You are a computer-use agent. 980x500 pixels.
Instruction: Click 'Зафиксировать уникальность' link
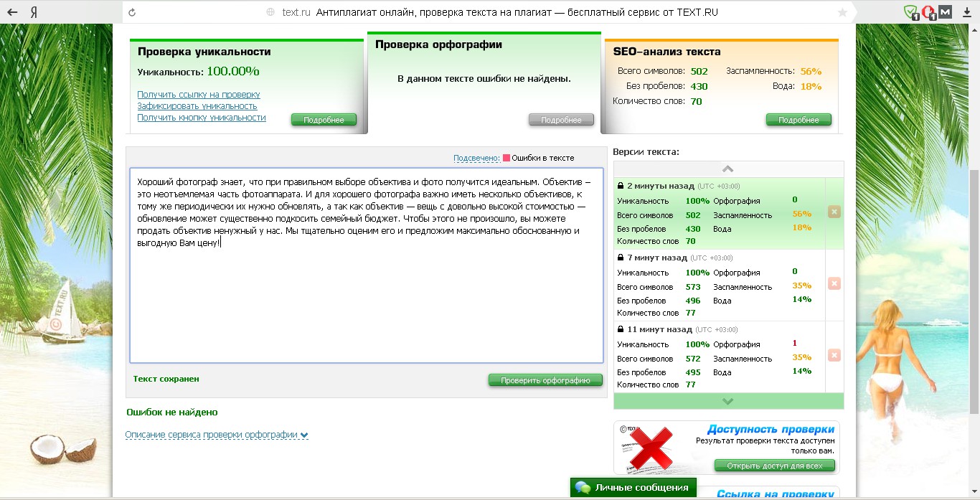point(197,106)
